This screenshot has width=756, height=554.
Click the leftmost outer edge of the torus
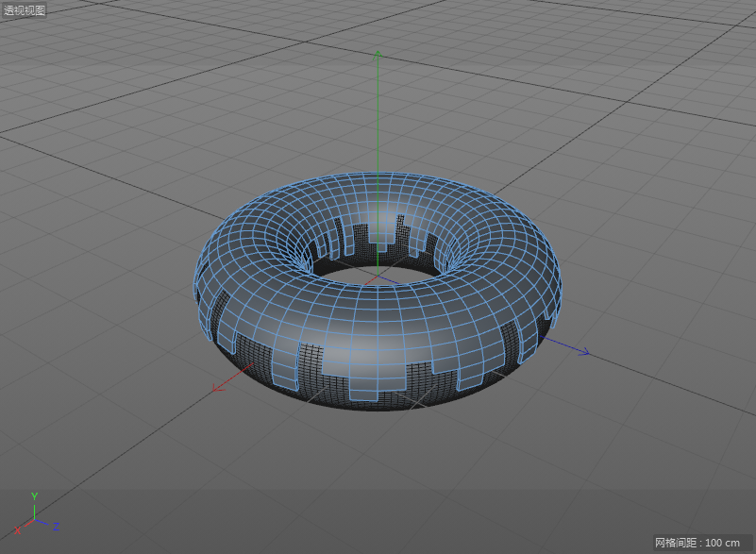pyautogui.click(x=196, y=283)
